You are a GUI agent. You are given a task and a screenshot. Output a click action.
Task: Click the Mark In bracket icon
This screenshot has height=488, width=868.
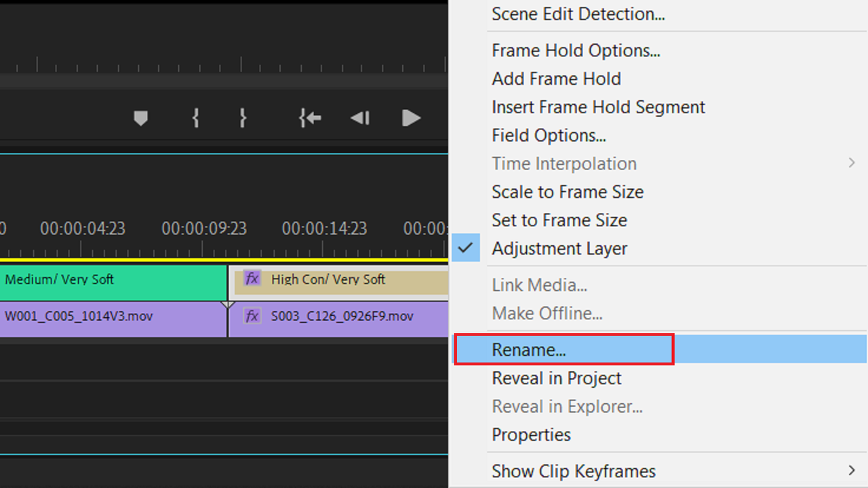195,119
